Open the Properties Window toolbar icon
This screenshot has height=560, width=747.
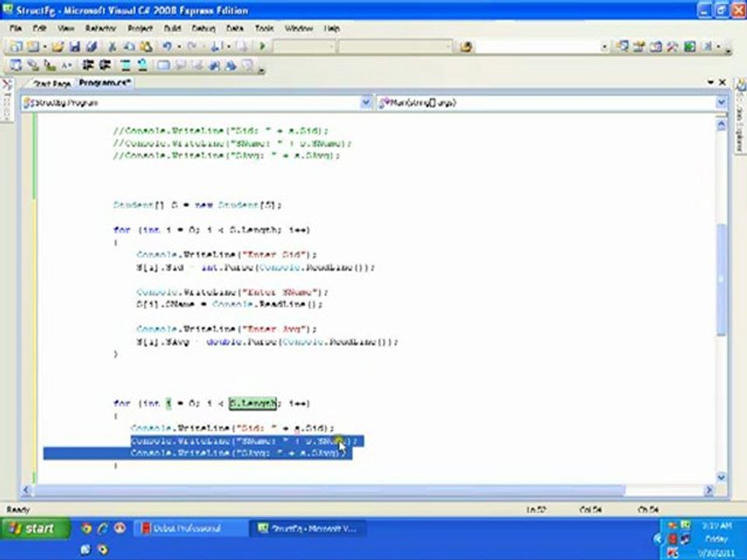coord(639,47)
